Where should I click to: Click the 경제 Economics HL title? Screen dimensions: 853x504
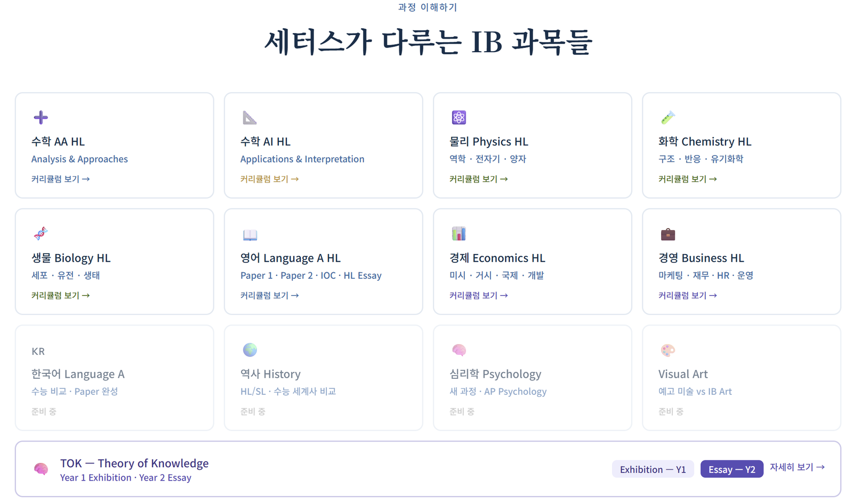coord(497,258)
